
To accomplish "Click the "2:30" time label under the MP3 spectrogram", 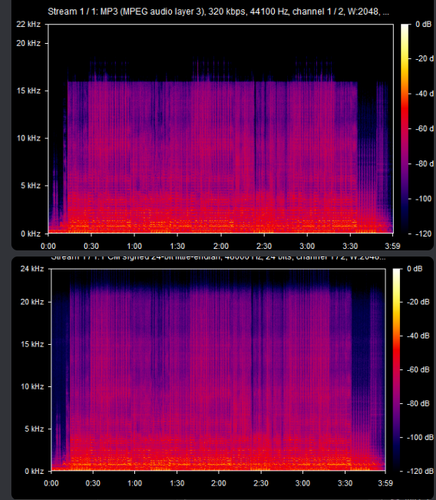I will click(264, 246).
